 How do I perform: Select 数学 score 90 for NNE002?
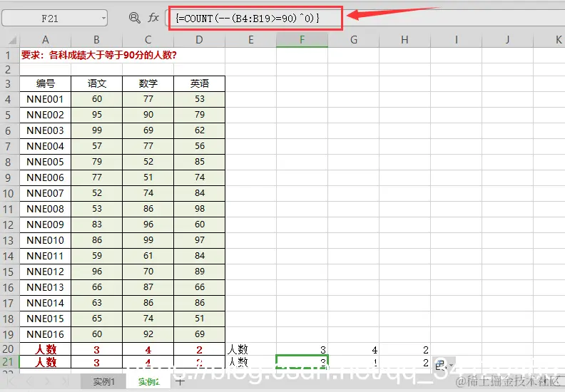coord(148,115)
